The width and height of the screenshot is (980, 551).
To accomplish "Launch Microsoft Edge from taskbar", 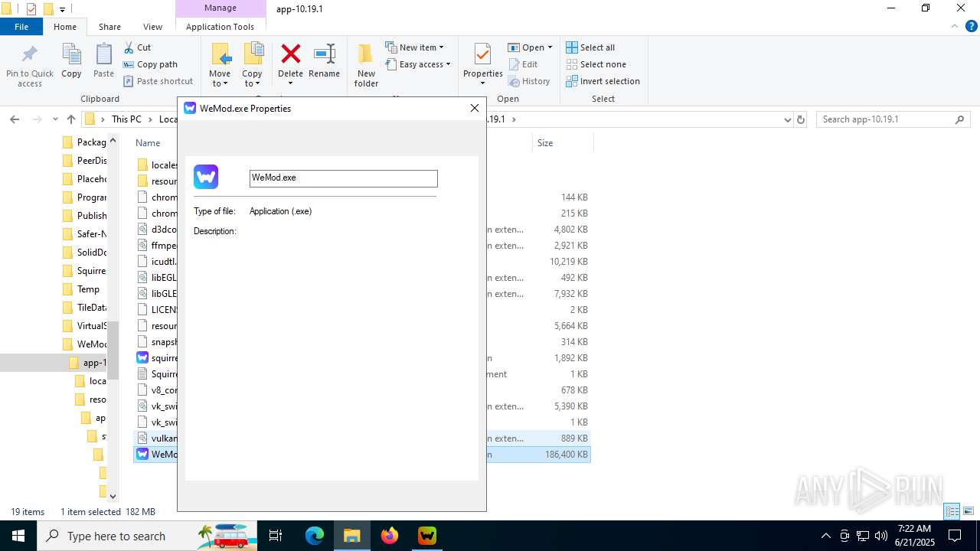I will (x=315, y=536).
